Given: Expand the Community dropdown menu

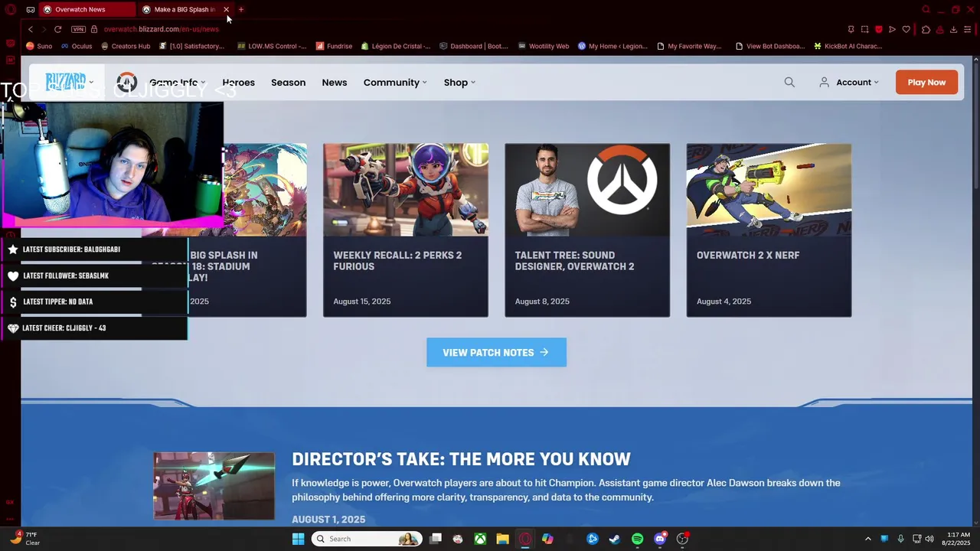Looking at the screenshot, I should point(395,83).
